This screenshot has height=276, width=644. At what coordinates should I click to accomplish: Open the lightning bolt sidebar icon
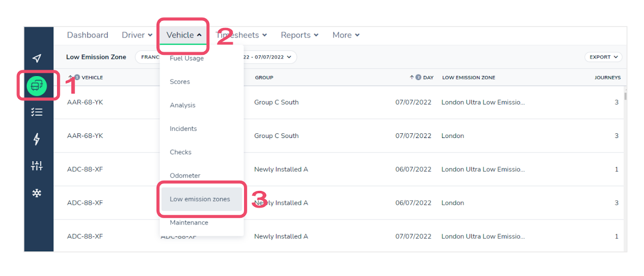37,139
